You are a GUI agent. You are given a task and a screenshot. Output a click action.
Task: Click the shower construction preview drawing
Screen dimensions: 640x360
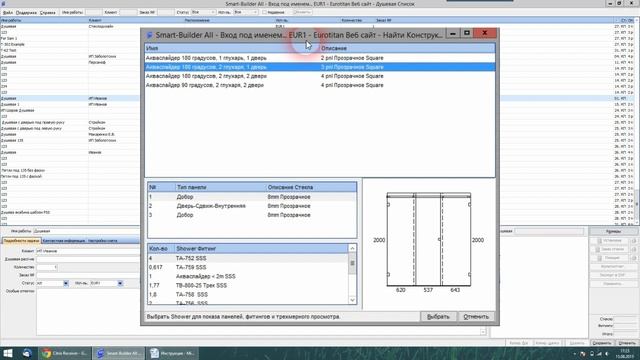click(x=429, y=240)
